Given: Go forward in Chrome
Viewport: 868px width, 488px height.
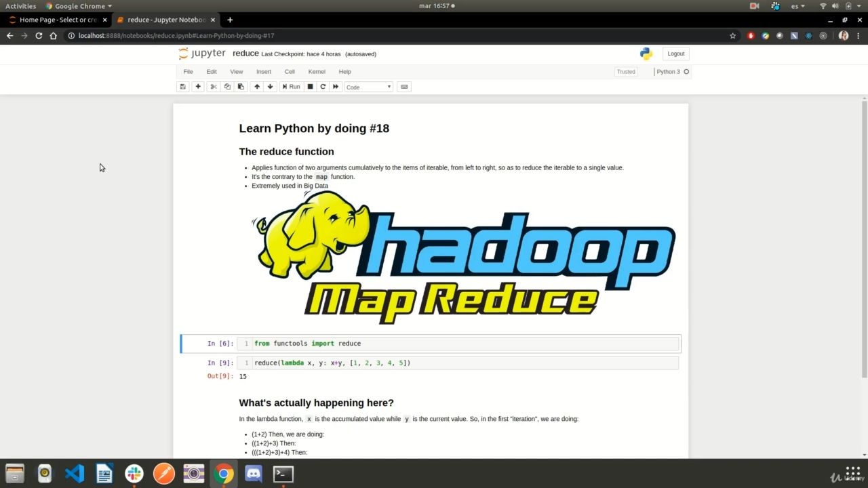Looking at the screenshot, I should pyautogui.click(x=24, y=35).
